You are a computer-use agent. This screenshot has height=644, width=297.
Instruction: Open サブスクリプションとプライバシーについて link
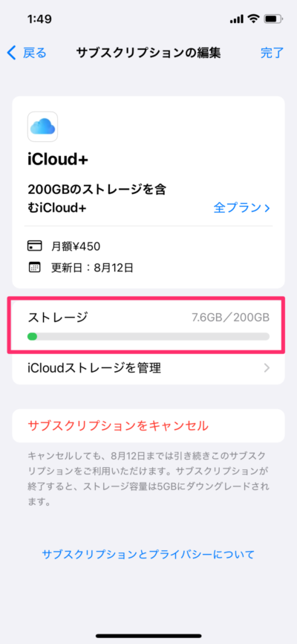click(x=148, y=554)
